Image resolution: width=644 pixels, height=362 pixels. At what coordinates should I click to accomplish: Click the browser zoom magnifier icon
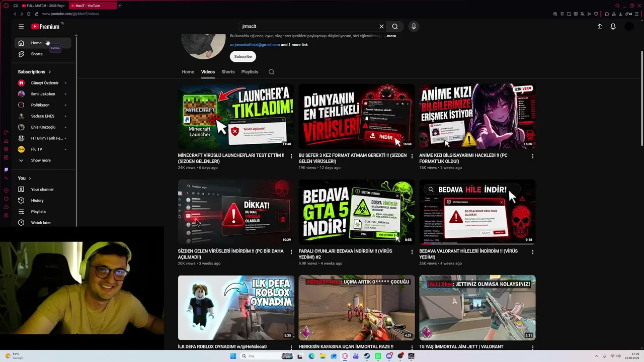(x=555, y=14)
